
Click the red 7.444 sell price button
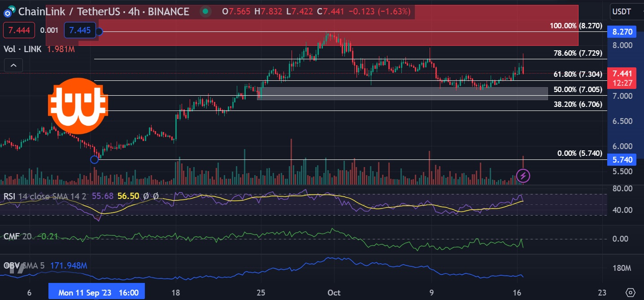[19, 31]
